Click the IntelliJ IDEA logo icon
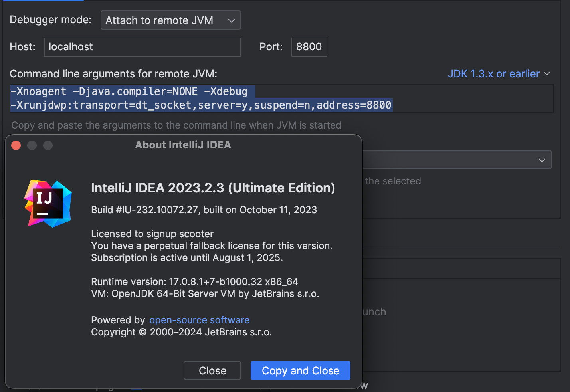570x392 pixels. point(48,204)
